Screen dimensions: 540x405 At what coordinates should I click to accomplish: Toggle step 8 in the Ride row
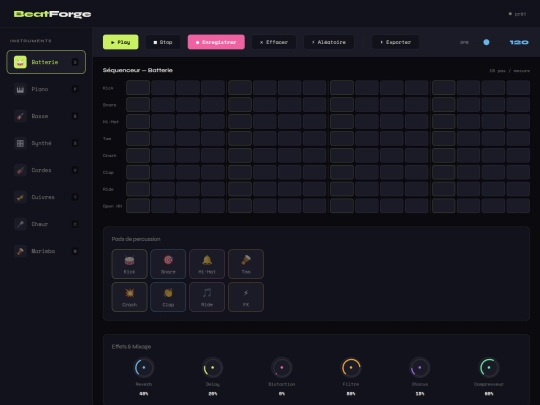314,189
